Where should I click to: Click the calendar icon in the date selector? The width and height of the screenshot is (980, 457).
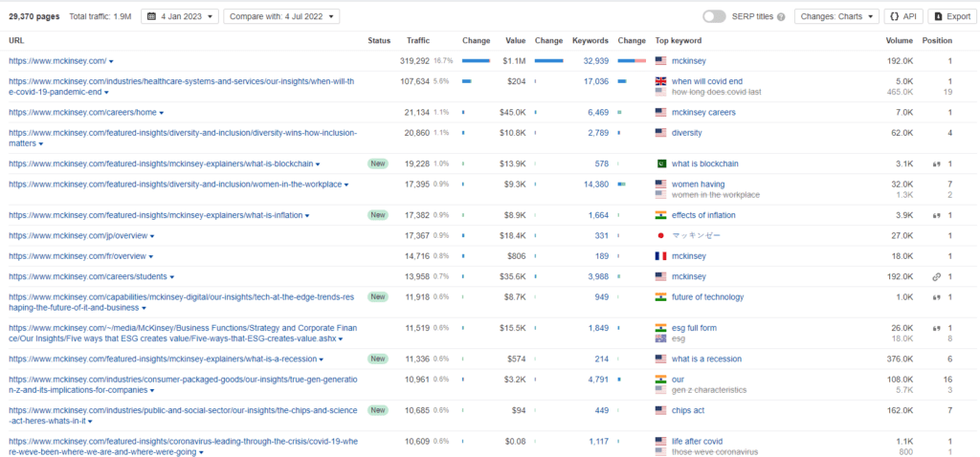pyautogui.click(x=152, y=16)
